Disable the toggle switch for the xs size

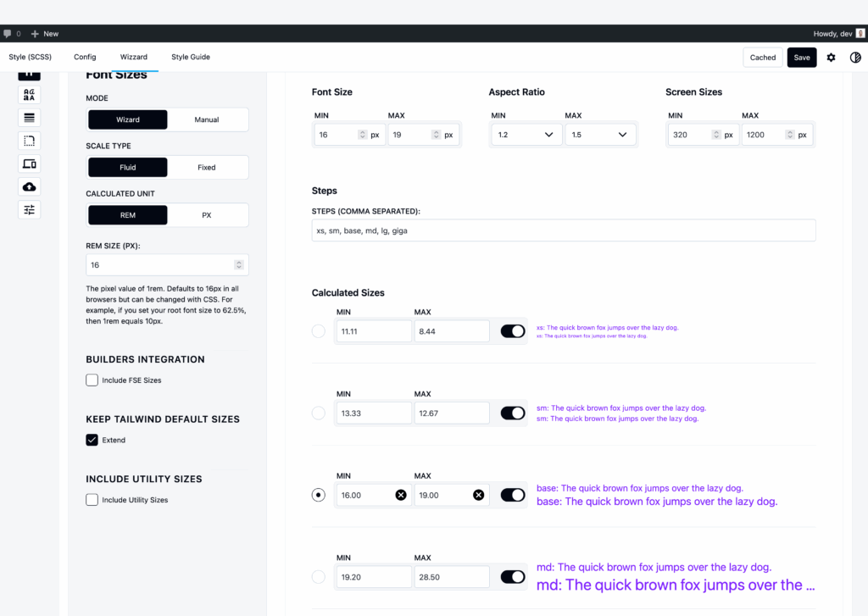(x=512, y=330)
